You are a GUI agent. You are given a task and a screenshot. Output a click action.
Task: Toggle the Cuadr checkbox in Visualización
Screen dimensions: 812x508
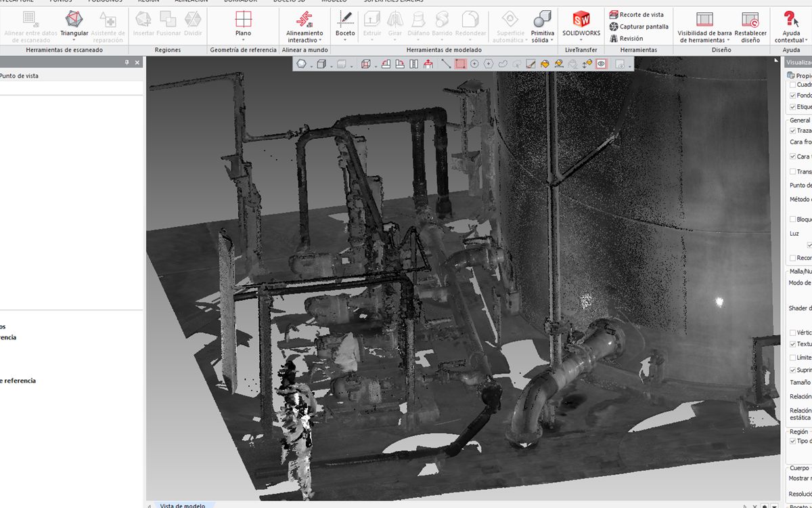click(x=793, y=85)
